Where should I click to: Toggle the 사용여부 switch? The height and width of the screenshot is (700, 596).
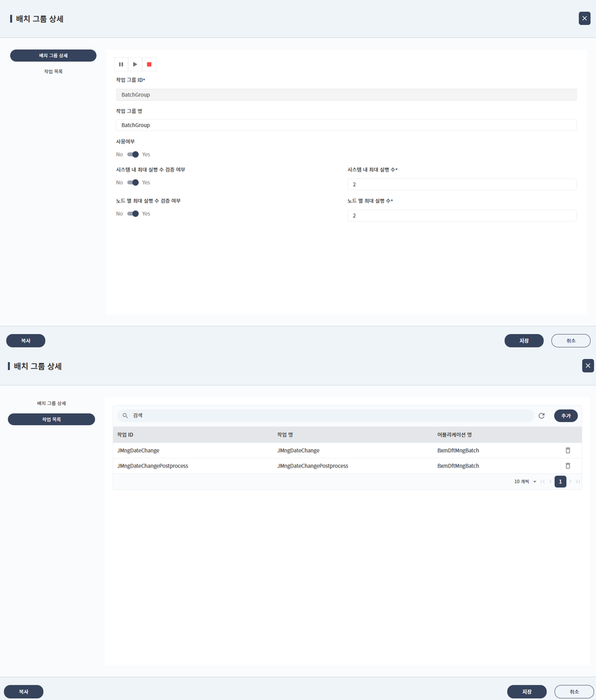pyautogui.click(x=133, y=155)
